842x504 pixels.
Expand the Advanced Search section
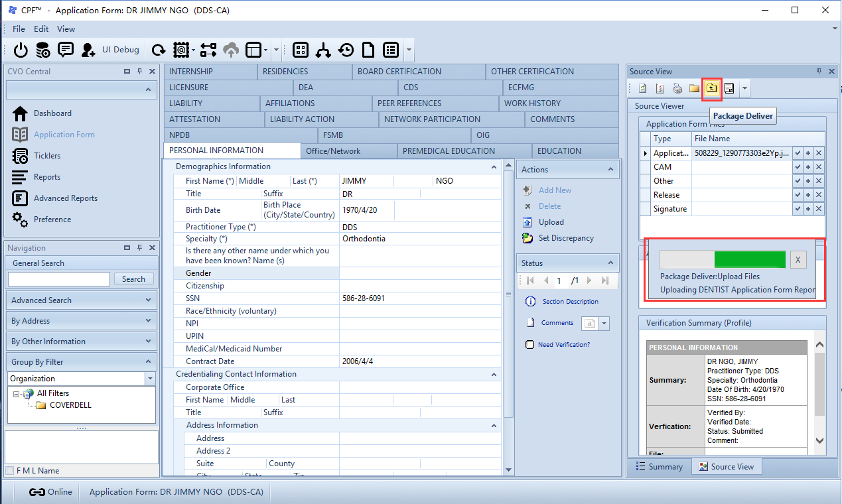coord(82,300)
